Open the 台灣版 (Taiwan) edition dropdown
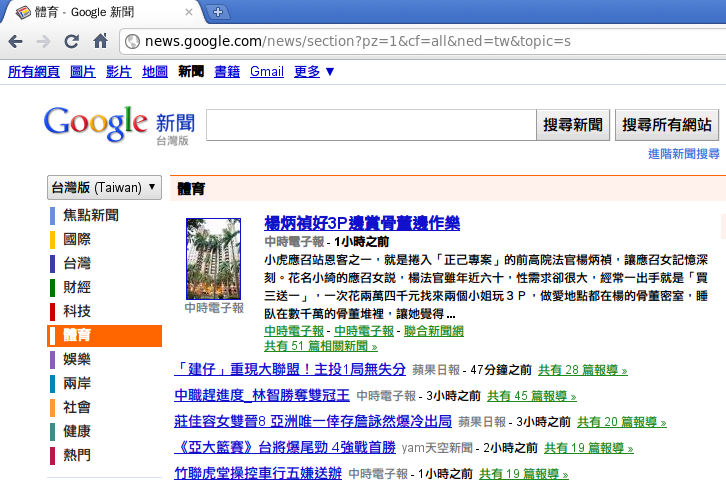 click(x=104, y=187)
